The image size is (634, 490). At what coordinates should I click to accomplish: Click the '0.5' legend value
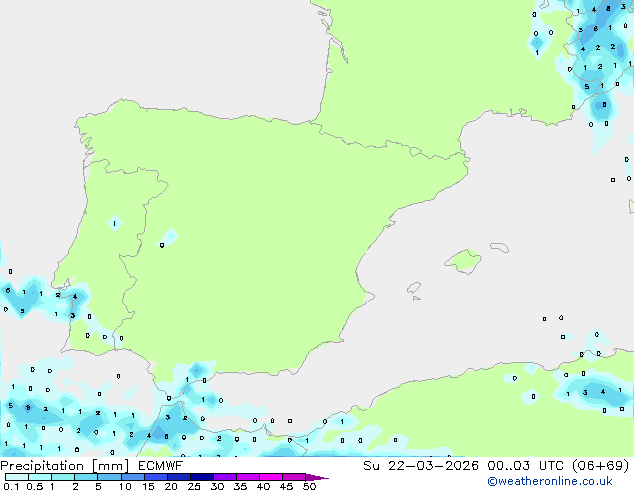(34, 486)
